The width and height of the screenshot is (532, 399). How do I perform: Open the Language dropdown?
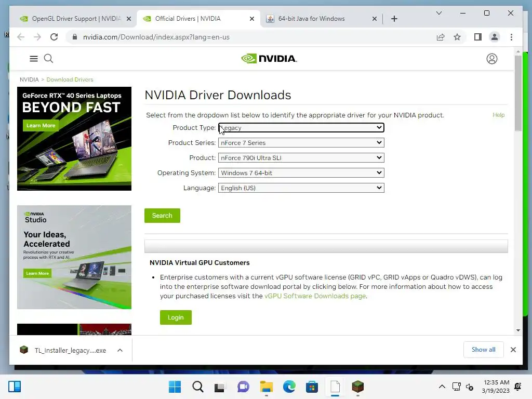tap(301, 188)
